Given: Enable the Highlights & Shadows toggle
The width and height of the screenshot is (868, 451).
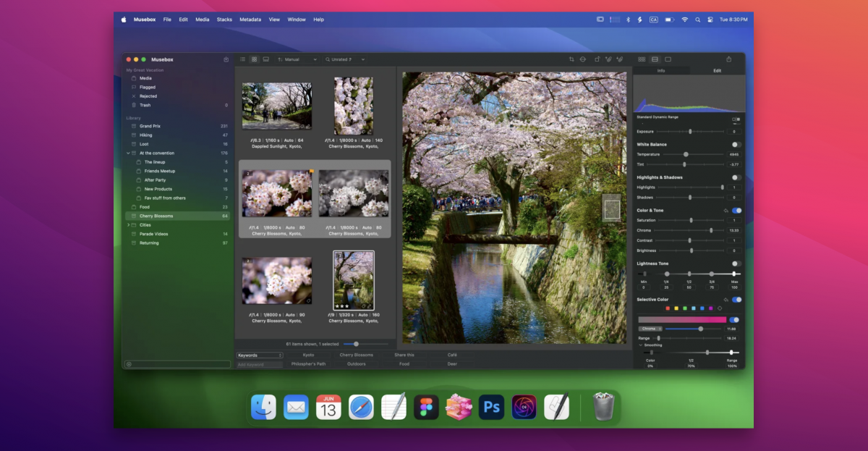Looking at the screenshot, I should [736, 177].
